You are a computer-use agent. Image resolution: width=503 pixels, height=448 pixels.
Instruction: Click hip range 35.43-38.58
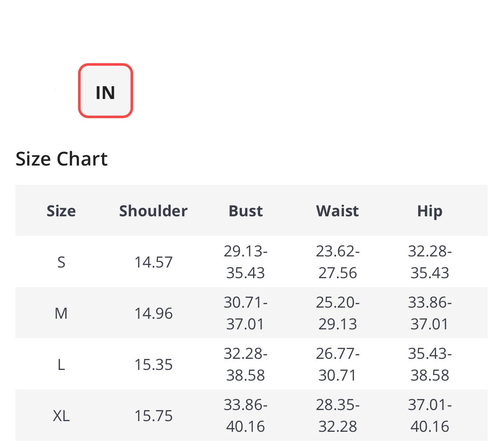click(x=430, y=364)
